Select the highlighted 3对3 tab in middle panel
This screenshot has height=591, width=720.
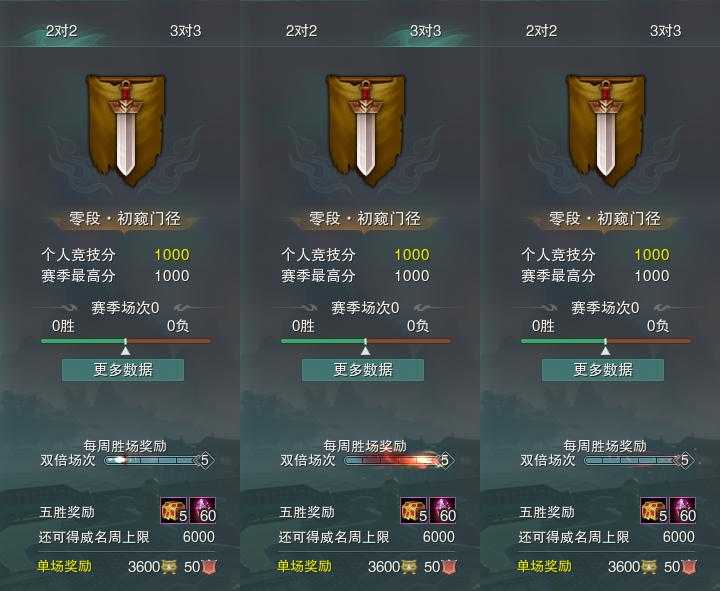pos(426,31)
